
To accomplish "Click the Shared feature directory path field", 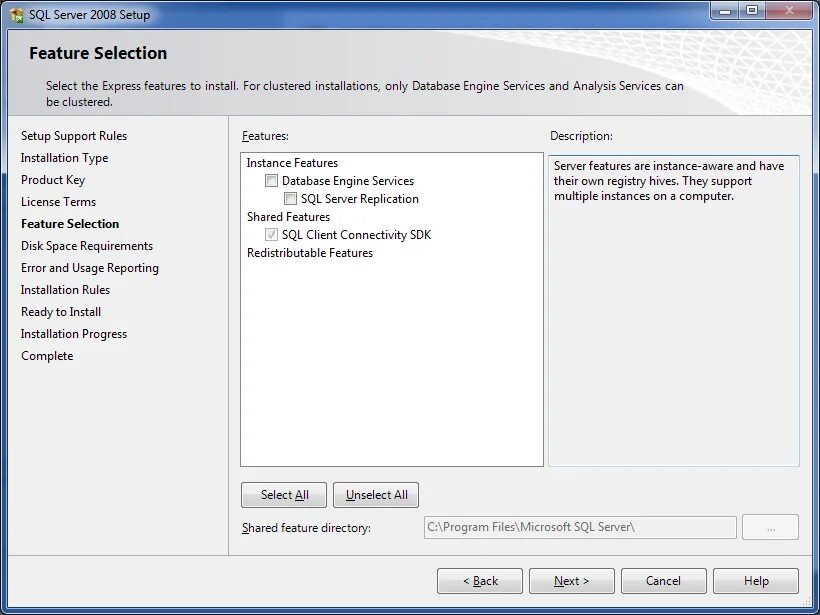I will (580, 527).
